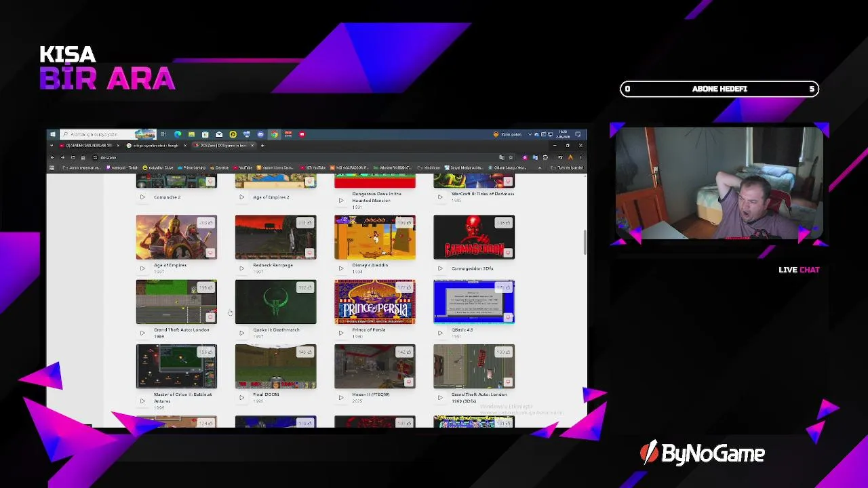
Task: Open the Redneck Rampage title link
Action: pos(273,265)
